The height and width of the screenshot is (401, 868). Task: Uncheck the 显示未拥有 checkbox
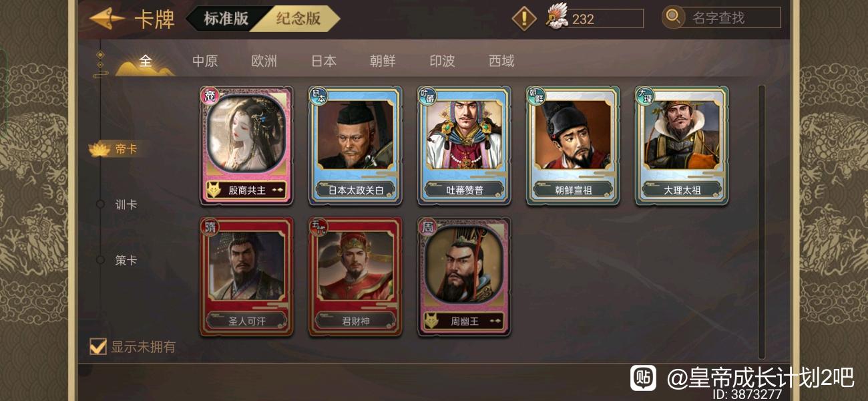pyautogui.click(x=98, y=346)
